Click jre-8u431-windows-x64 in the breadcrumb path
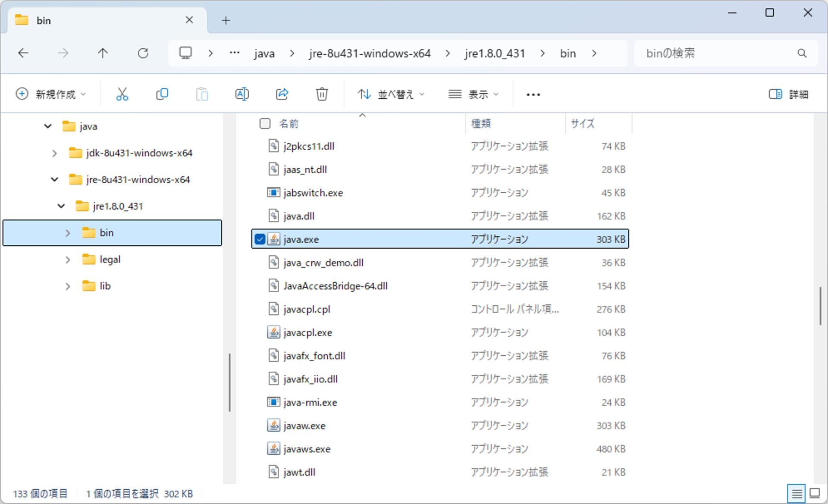Screen dimensions: 828x504 click(x=370, y=53)
